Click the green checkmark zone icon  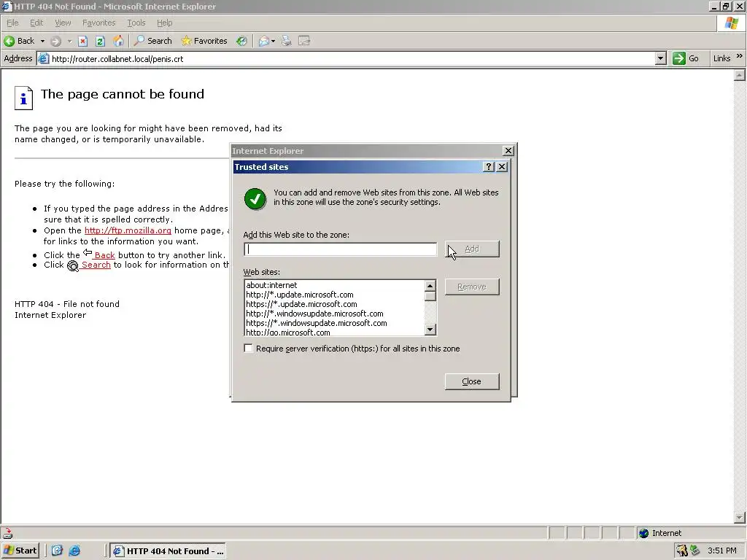tap(255, 198)
